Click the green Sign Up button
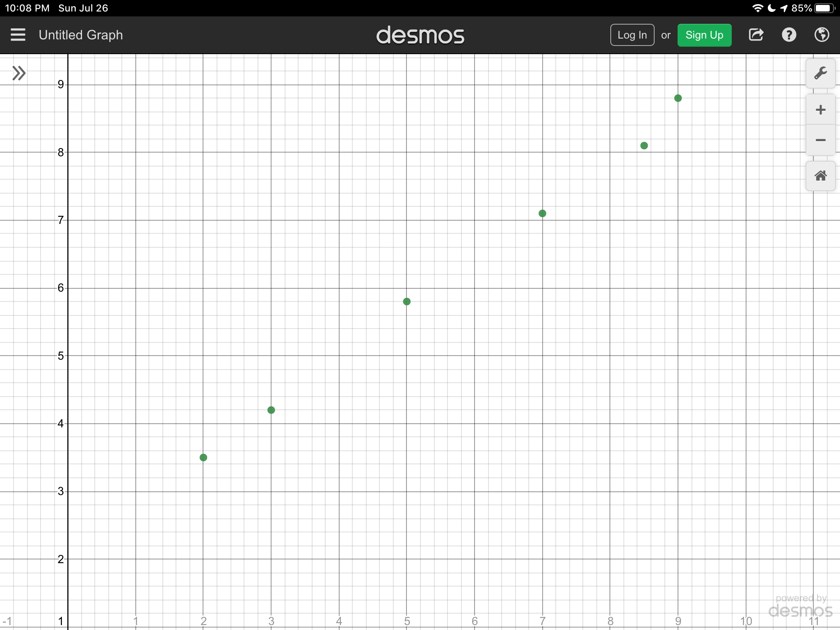This screenshot has height=630, width=840. tap(704, 35)
